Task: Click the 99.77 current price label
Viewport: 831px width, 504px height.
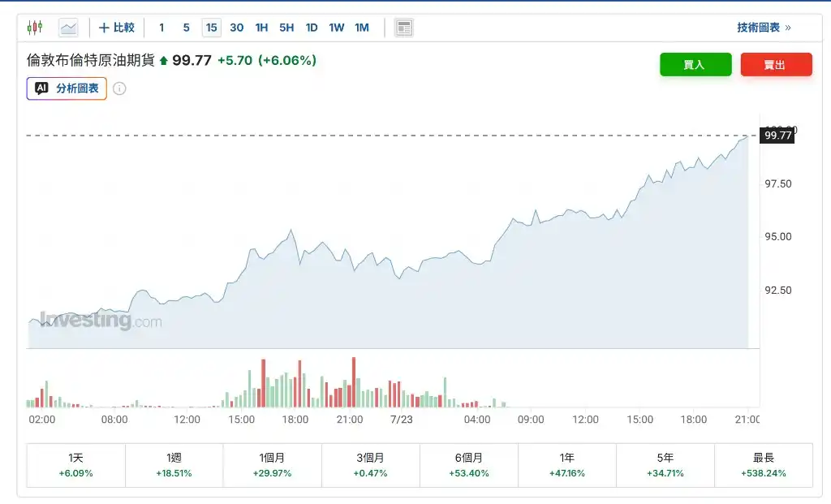Action: tap(777, 136)
